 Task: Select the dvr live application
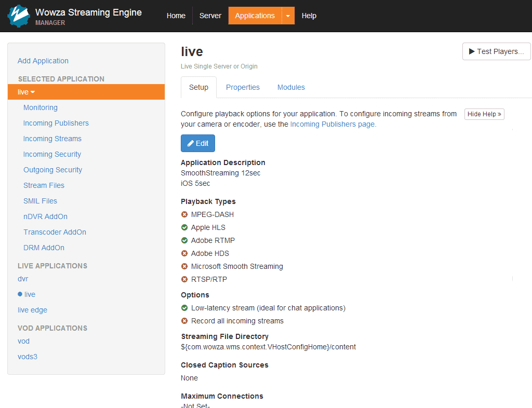(23, 279)
